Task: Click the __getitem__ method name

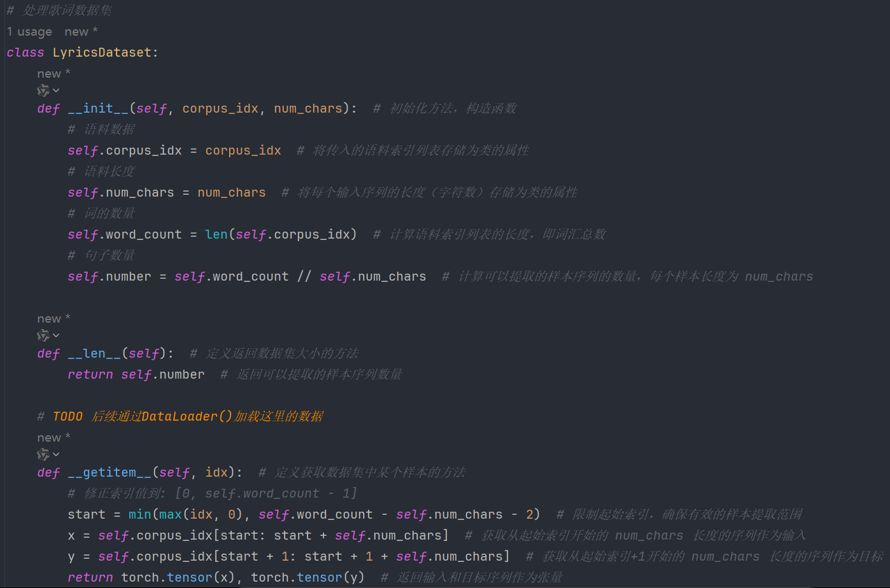Action: (x=109, y=473)
